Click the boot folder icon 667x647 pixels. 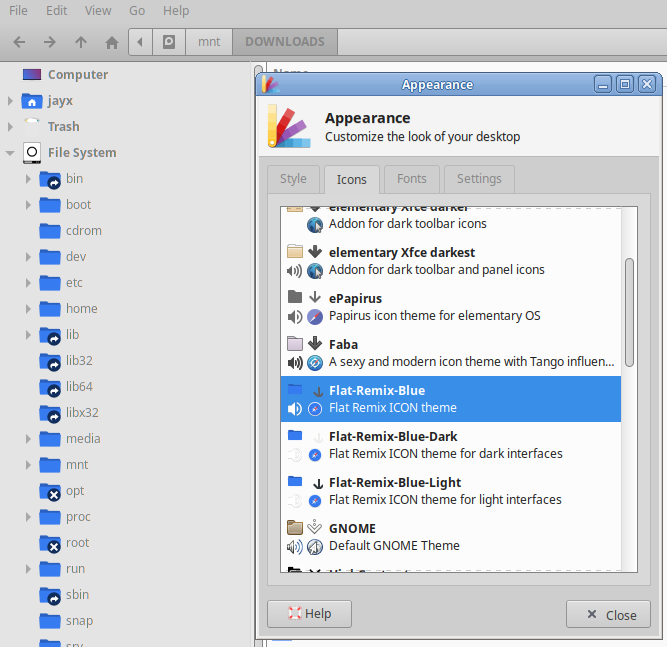[50, 205]
